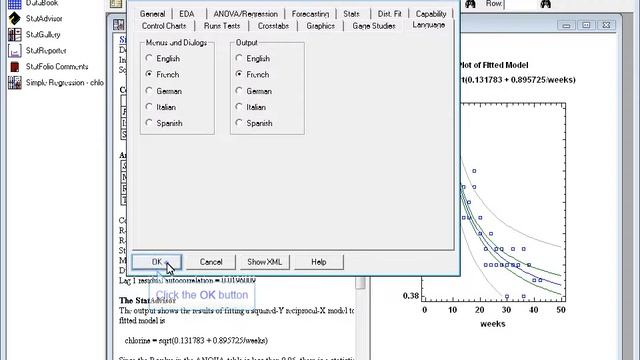The height and width of the screenshot is (360, 640).
Task: Select English for Menus and Dialogs
Action: 149,58
